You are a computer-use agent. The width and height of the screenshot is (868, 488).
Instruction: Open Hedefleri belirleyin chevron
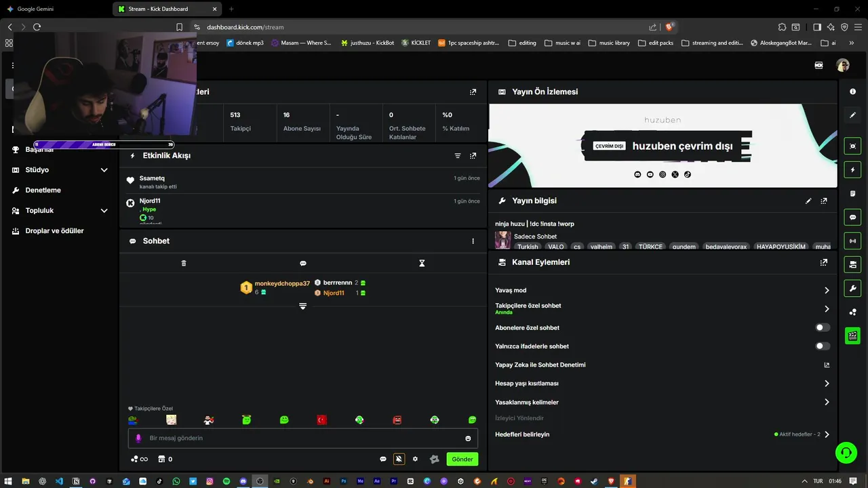pos(827,434)
